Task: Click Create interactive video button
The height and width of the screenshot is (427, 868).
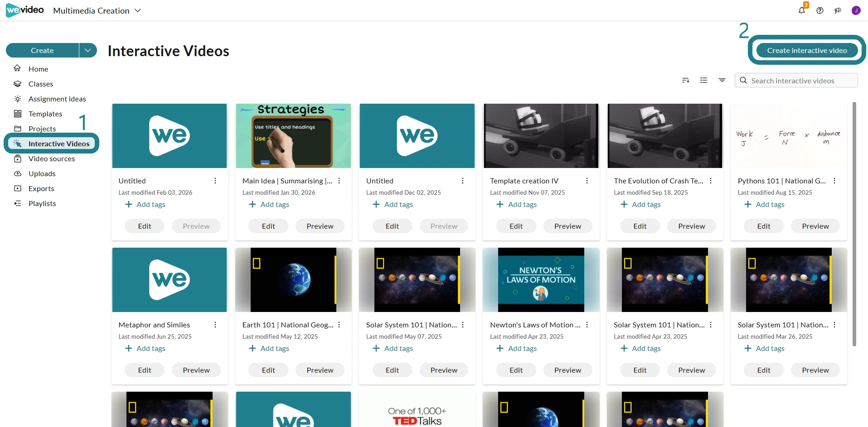Action: [x=807, y=50]
